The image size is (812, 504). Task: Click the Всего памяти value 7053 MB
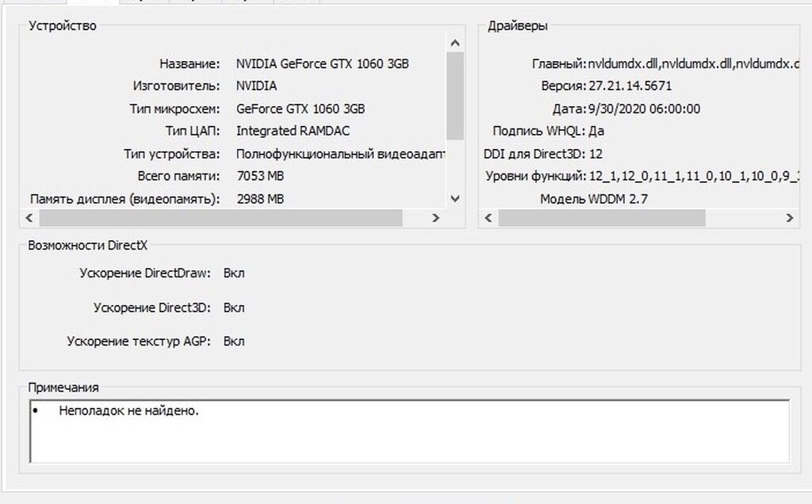click(x=260, y=176)
